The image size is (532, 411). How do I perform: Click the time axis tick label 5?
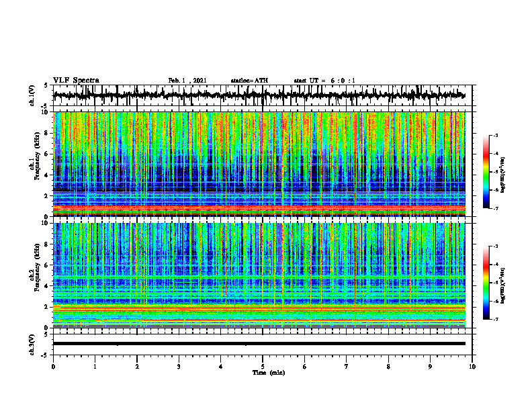[263, 367]
